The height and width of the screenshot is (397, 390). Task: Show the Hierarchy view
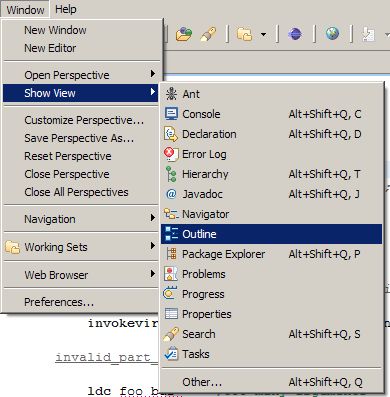(272, 174)
